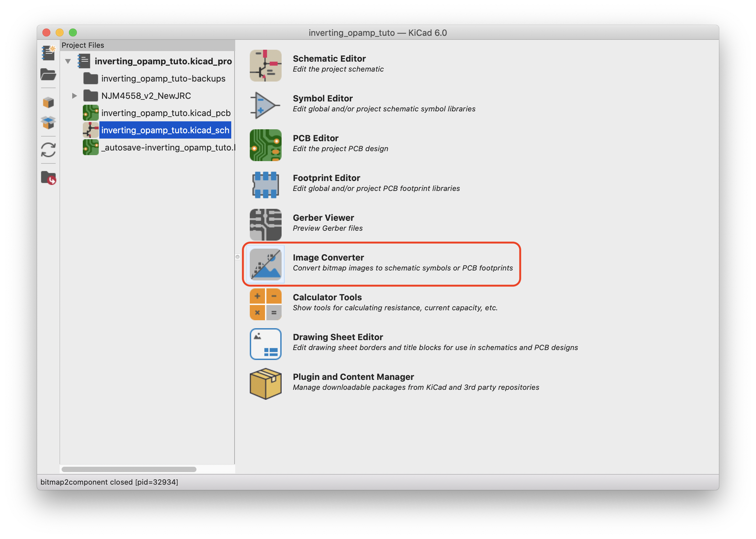This screenshot has height=539, width=756.
Task: Click the 'Edit the project schematic' description
Action: pos(338,69)
